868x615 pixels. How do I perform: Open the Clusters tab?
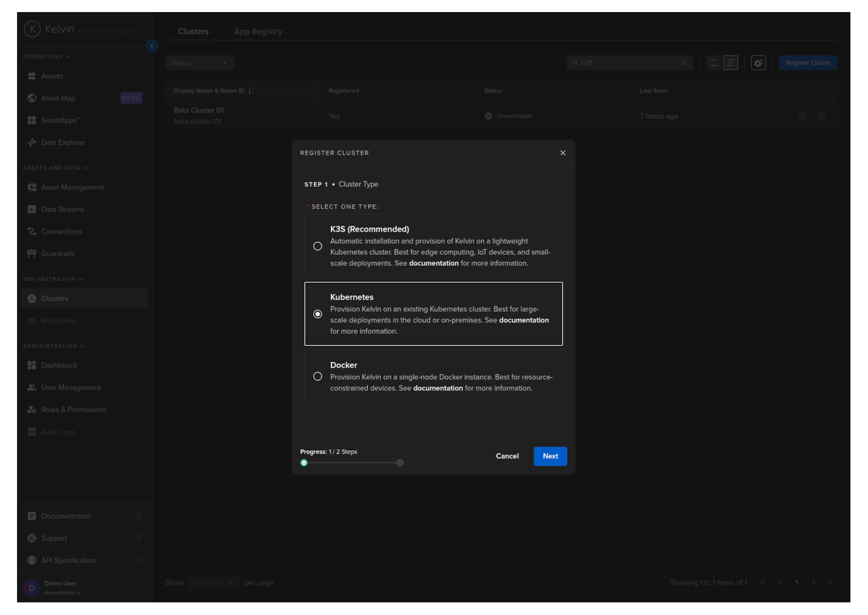193,32
